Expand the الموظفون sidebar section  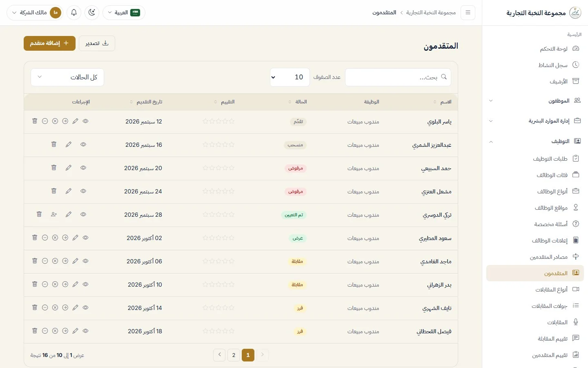point(535,101)
